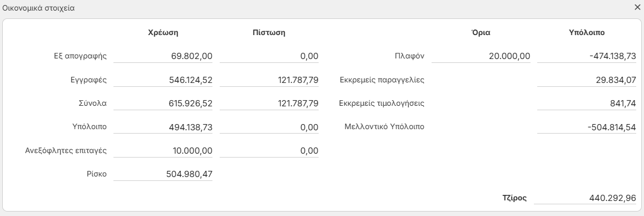Click the Όρια column header

point(481,33)
